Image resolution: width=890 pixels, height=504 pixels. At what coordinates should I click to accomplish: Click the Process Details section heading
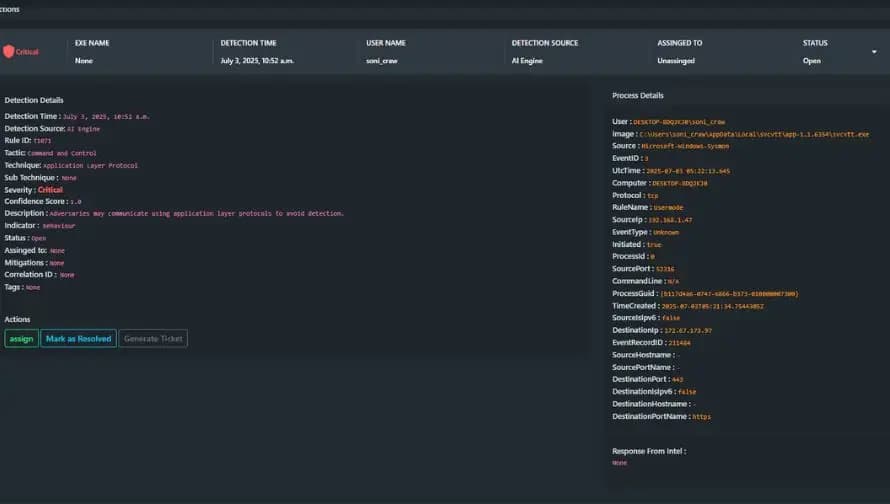pyautogui.click(x=637, y=96)
